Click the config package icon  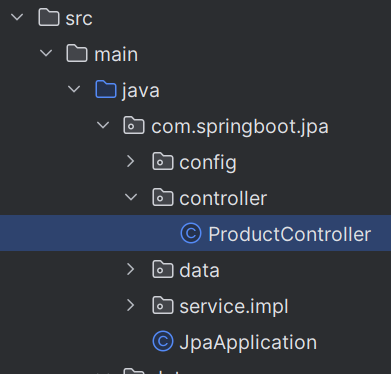click(x=163, y=161)
